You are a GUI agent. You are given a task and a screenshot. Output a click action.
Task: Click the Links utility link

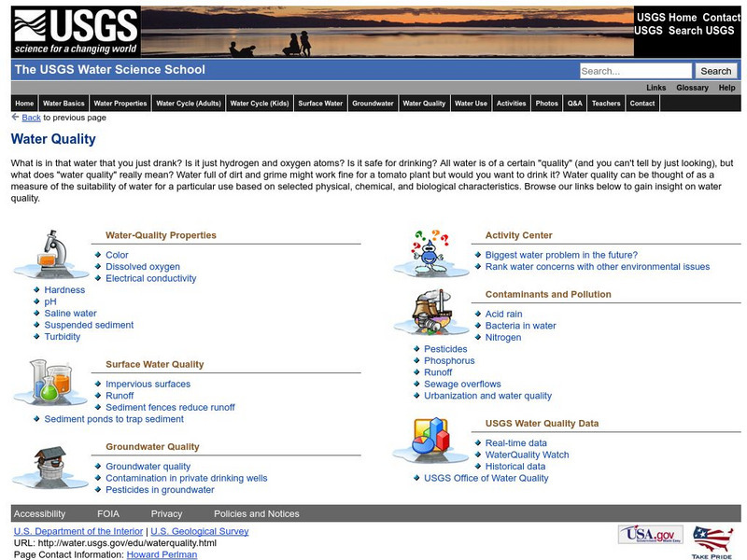pos(656,88)
